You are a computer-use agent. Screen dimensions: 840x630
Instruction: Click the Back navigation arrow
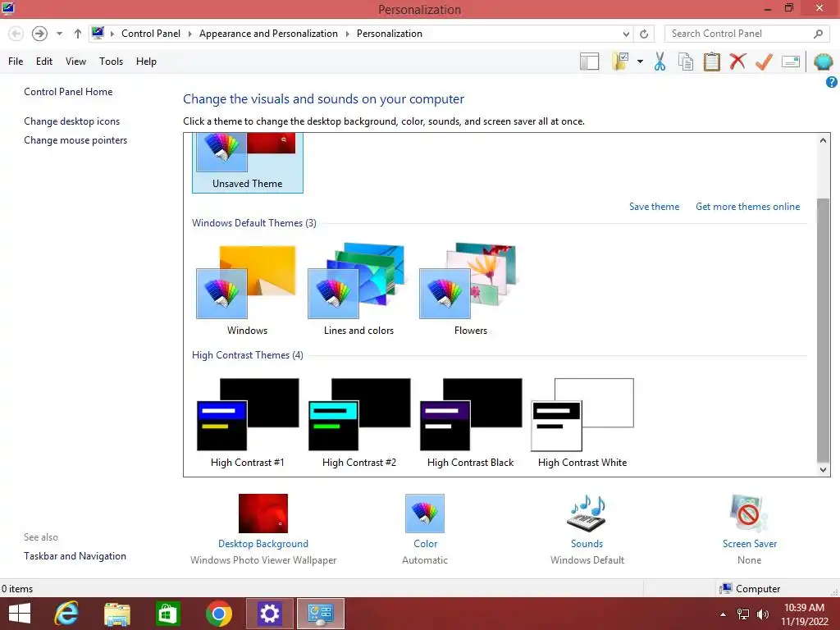coord(16,34)
